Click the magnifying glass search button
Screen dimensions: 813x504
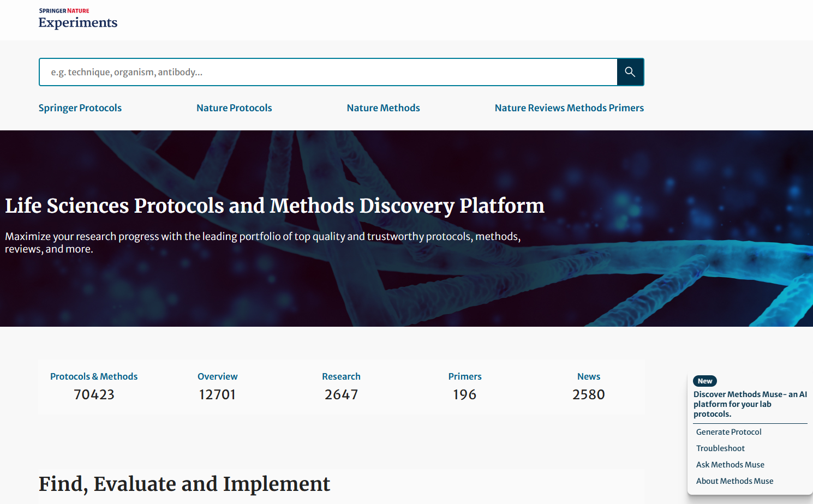630,72
